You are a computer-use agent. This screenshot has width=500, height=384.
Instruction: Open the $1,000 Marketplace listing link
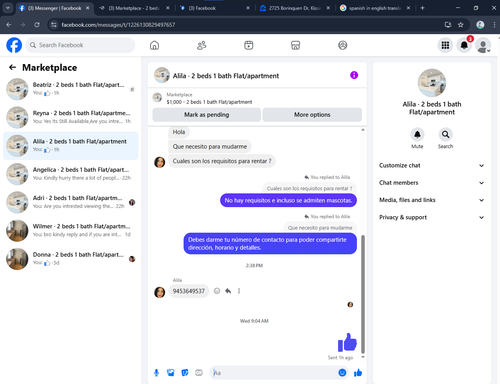click(209, 102)
